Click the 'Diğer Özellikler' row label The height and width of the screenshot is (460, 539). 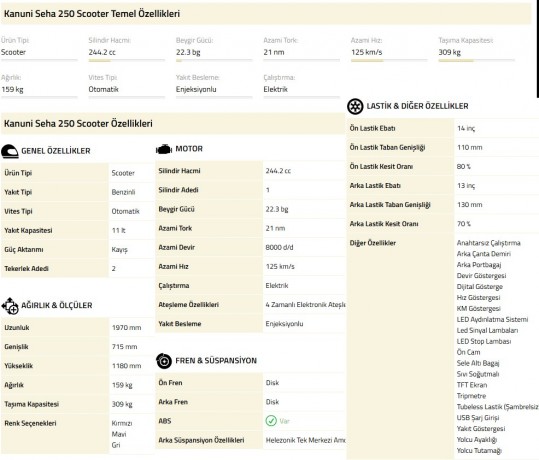pyautogui.click(x=373, y=243)
